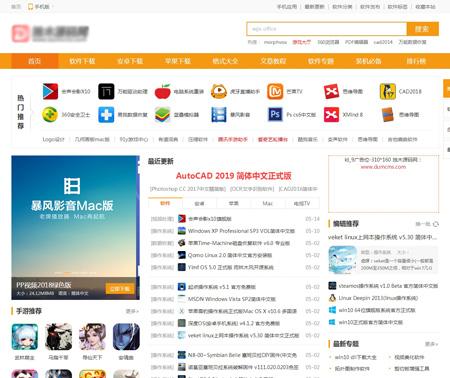Click the refresh icon next to 换一批
Image resolution: width=450 pixels, height=378 pixels.
click(x=435, y=224)
